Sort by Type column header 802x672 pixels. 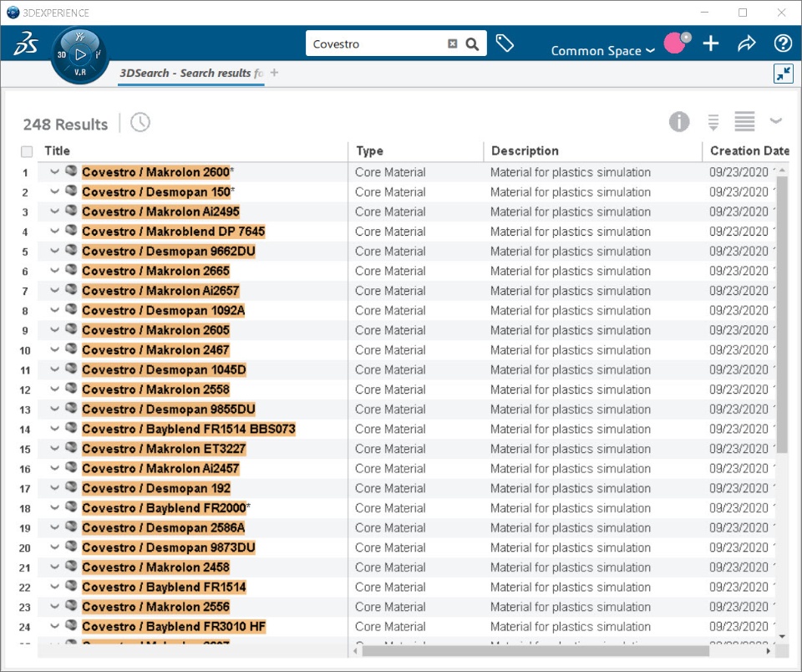tap(369, 151)
